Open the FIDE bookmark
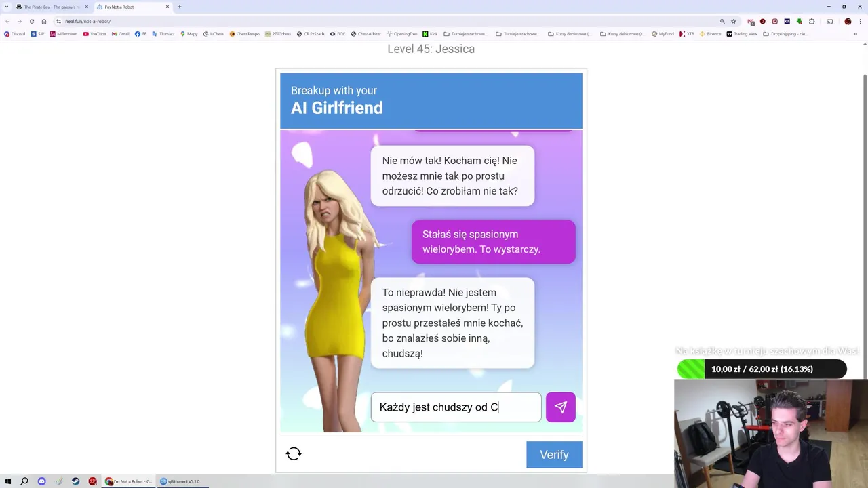868x488 pixels. pyautogui.click(x=337, y=34)
